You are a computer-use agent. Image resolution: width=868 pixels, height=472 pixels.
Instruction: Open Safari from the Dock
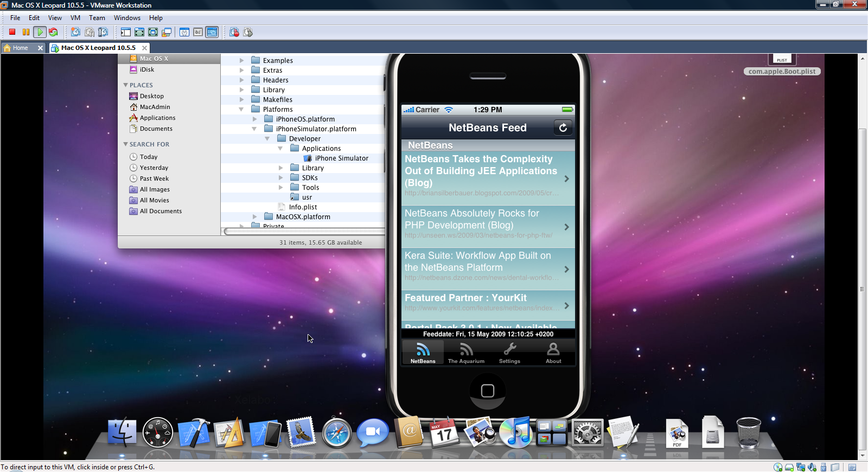[x=337, y=433]
